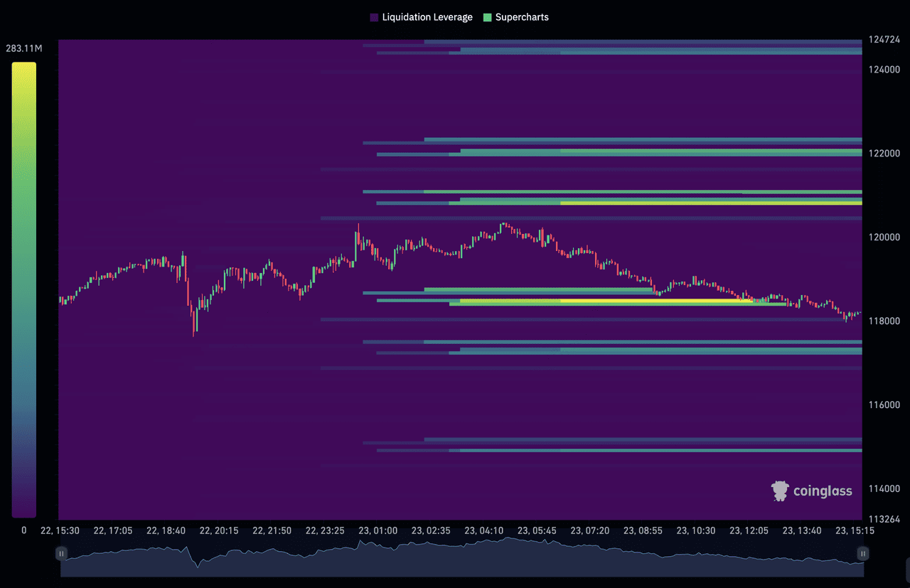Toggle the Supercharts green legend swatch
910x588 pixels.
[487, 17]
